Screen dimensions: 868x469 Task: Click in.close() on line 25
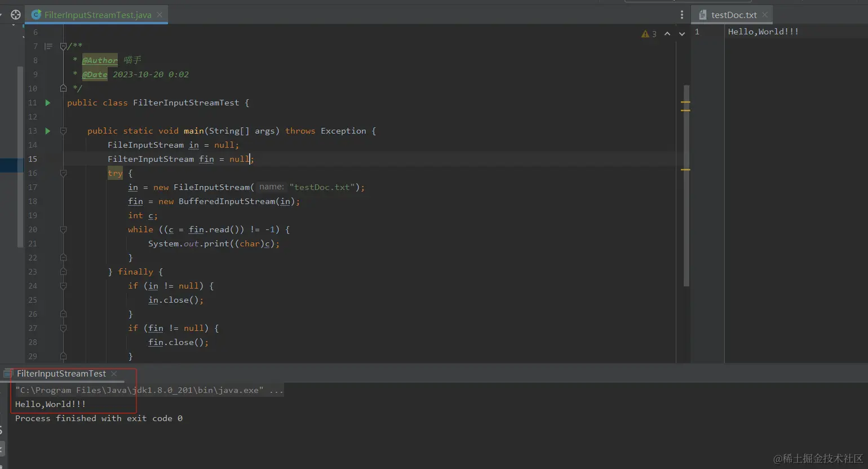click(176, 300)
